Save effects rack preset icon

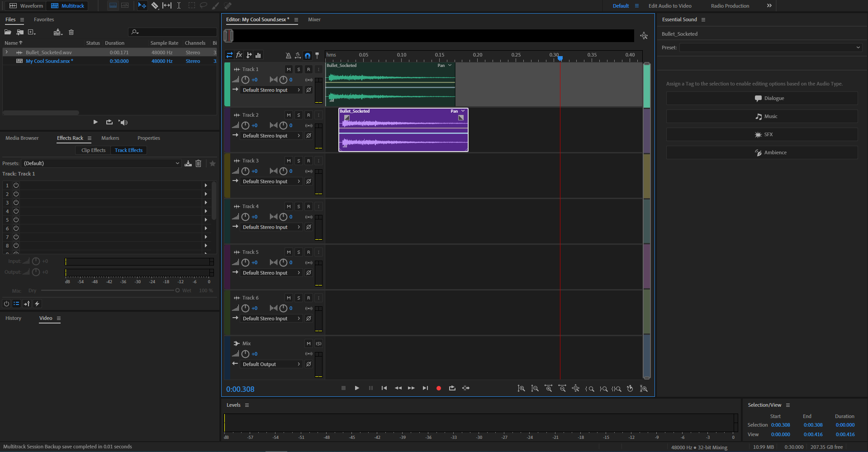click(188, 163)
